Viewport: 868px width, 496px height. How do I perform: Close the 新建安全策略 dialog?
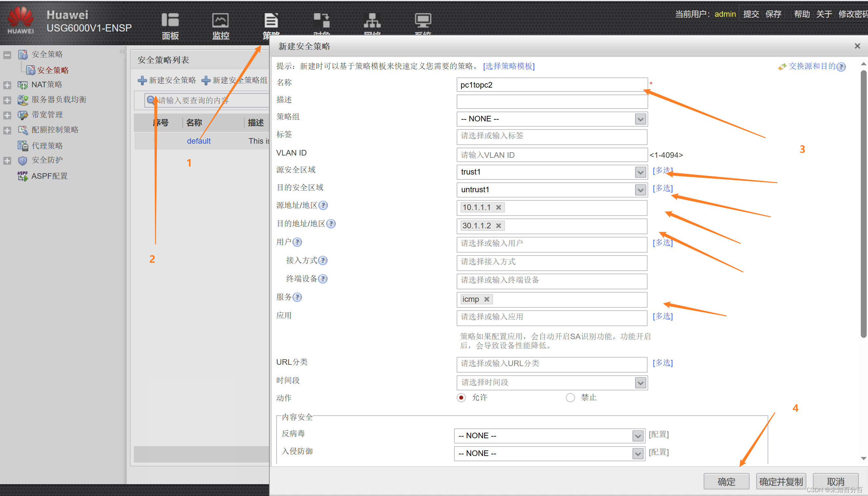(857, 46)
